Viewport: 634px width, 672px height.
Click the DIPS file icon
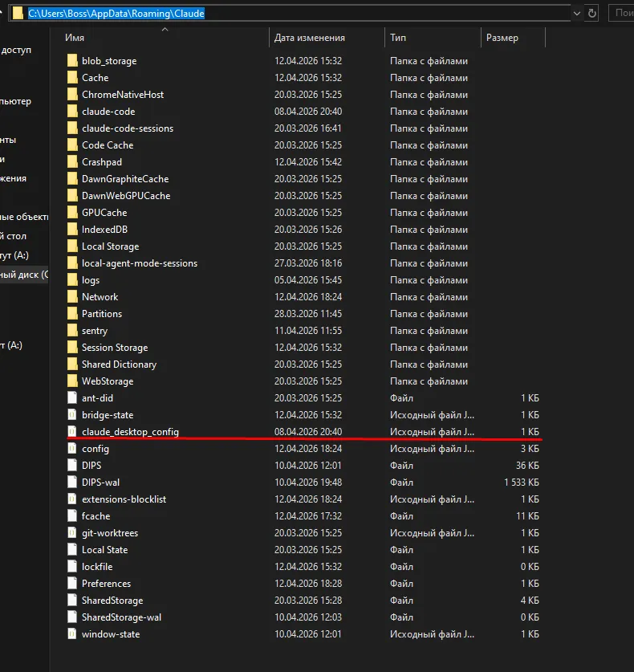coord(72,466)
